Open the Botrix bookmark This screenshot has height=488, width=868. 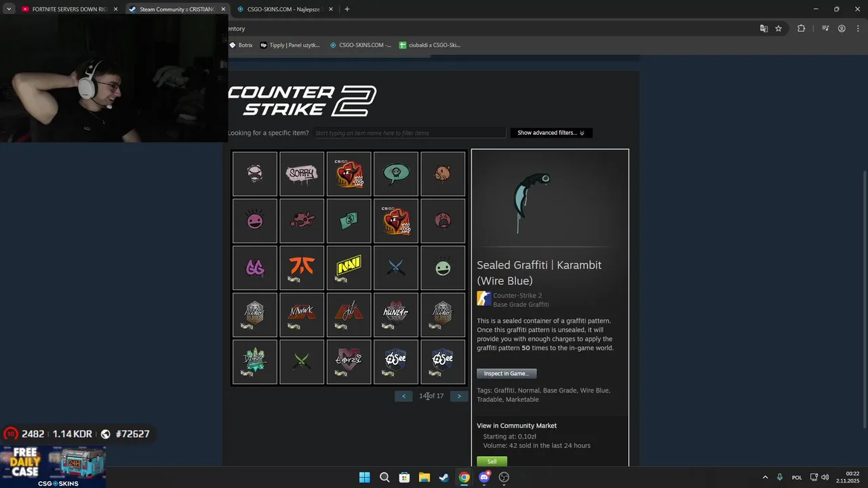click(x=241, y=45)
